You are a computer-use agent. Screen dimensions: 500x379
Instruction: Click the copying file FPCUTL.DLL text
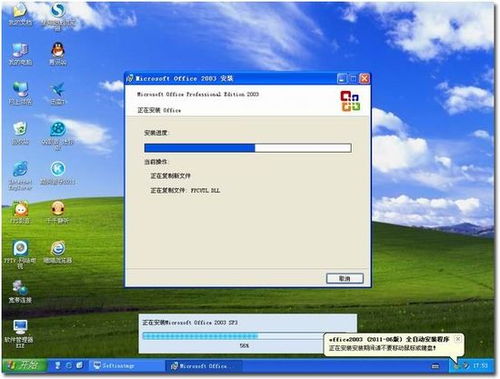(x=185, y=190)
